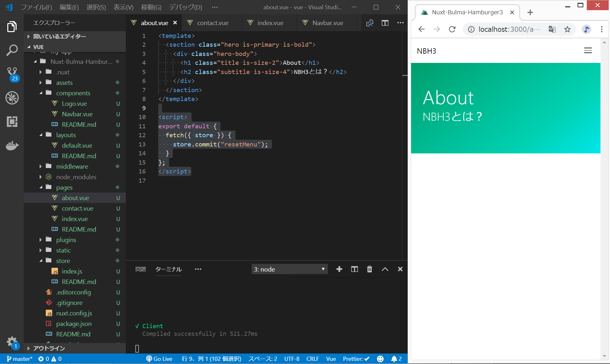Click NBH3 brand link in browser page

coord(426,51)
